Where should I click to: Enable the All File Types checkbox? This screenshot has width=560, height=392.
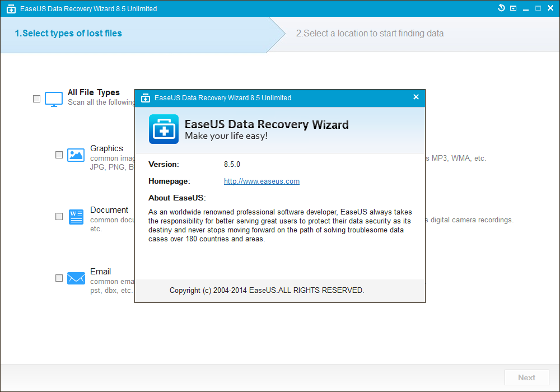pos(36,99)
